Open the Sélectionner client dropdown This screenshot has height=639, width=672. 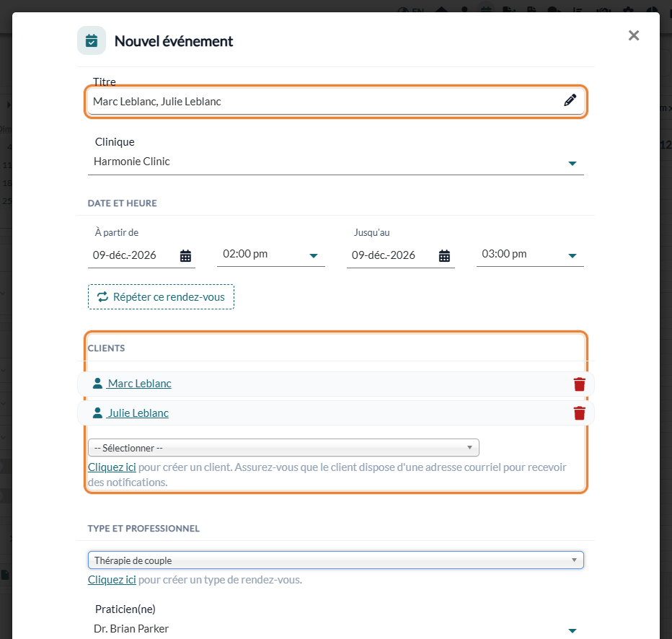coord(283,448)
